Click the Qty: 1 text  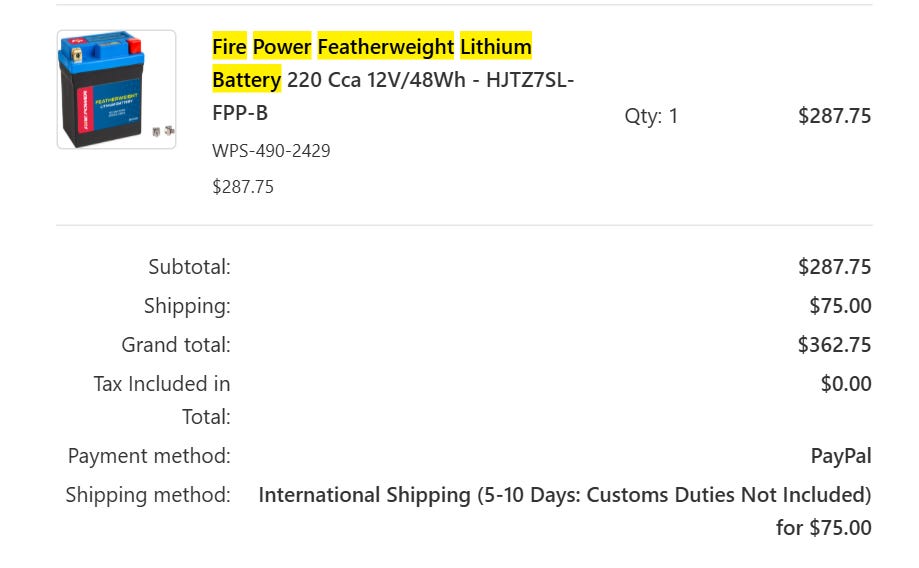[651, 116]
